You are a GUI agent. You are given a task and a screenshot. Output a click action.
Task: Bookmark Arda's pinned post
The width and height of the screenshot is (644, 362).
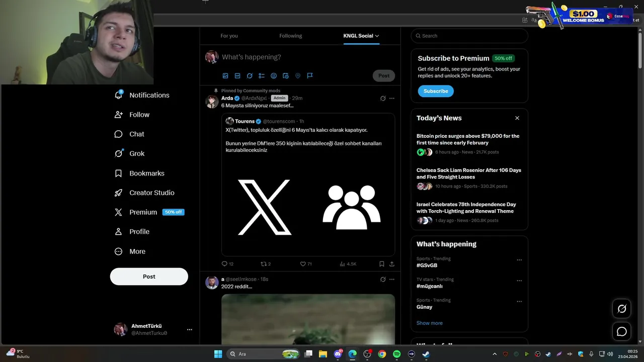click(x=382, y=264)
